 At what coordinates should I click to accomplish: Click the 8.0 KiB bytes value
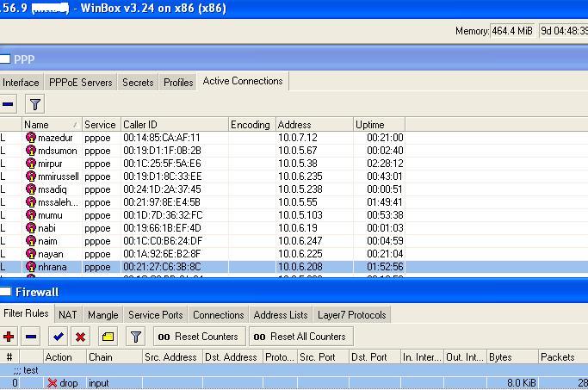click(x=521, y=383)
